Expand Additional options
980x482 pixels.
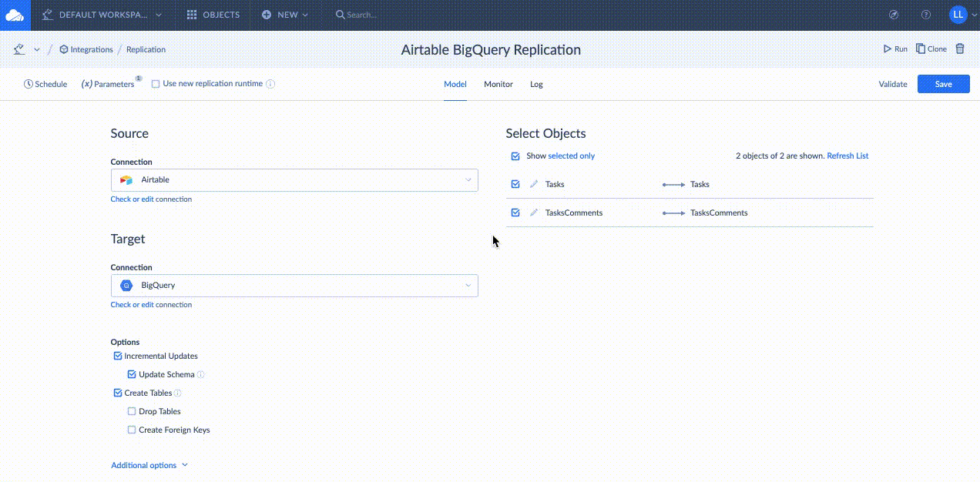[x=149, y=465]
